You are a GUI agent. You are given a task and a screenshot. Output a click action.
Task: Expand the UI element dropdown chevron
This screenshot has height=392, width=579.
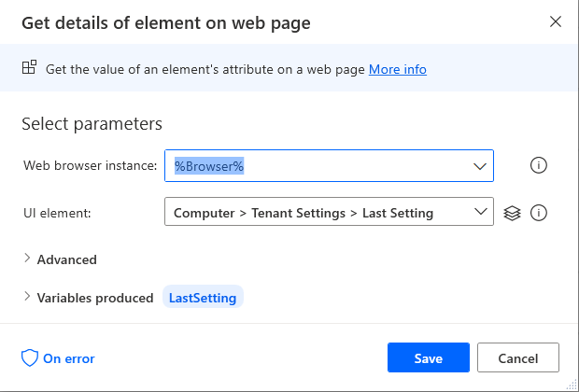tap(480, 212)
